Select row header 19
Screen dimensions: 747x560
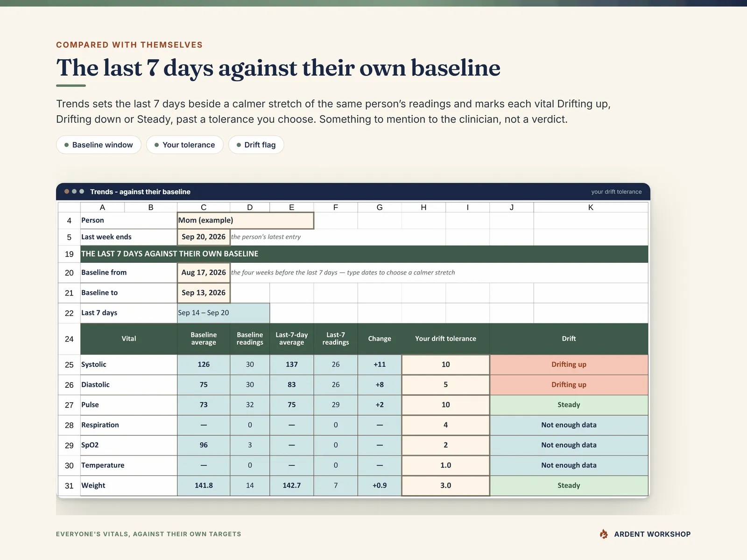[69, 254]
